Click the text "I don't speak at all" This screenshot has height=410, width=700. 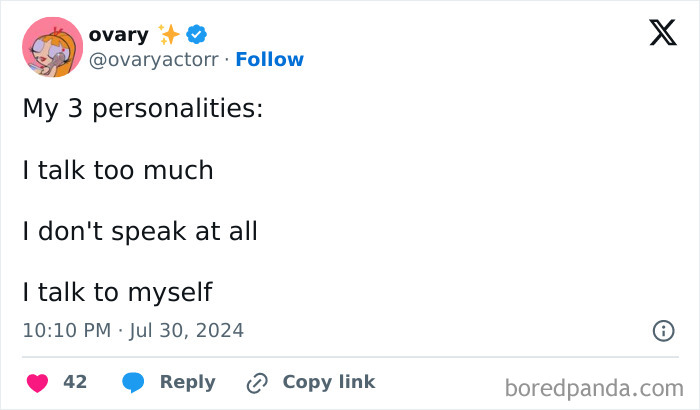click(140, 231)
